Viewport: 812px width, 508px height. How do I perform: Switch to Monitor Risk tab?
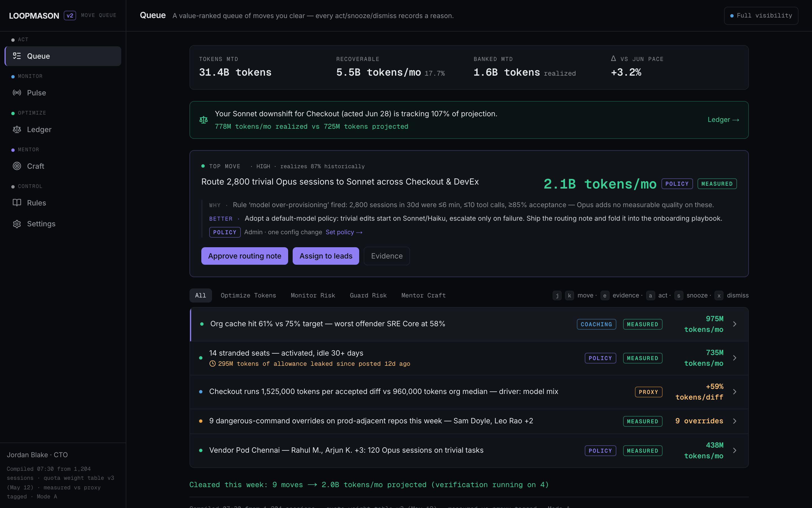[x=313, y=295]
